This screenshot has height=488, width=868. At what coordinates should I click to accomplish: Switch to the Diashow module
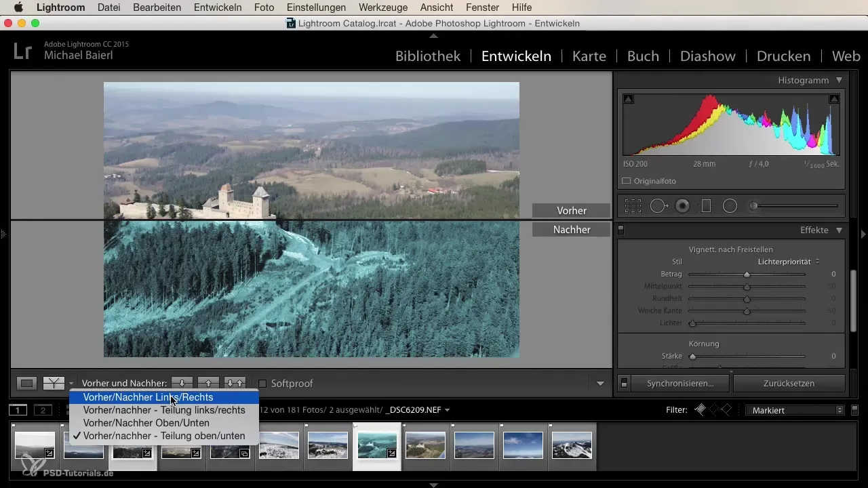[x=708, y=56]
